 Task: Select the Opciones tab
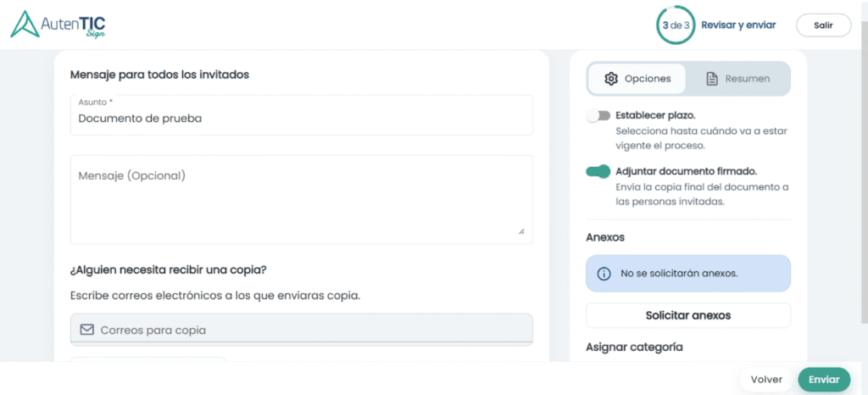tap(637, 79)
